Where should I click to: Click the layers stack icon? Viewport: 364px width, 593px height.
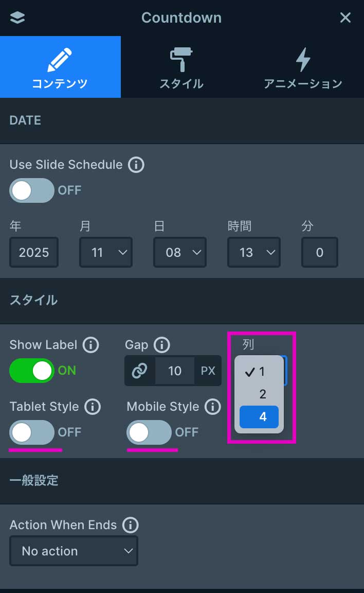point(17,18)
